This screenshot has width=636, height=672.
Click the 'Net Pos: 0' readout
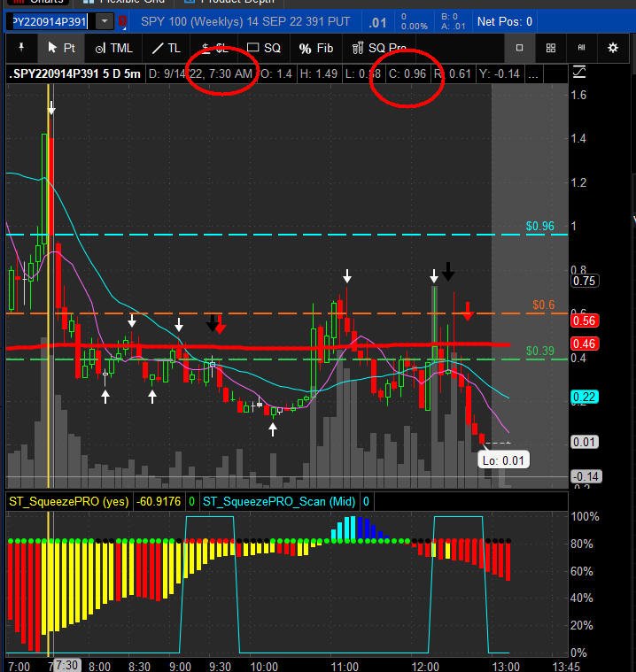tap(505, 21)
